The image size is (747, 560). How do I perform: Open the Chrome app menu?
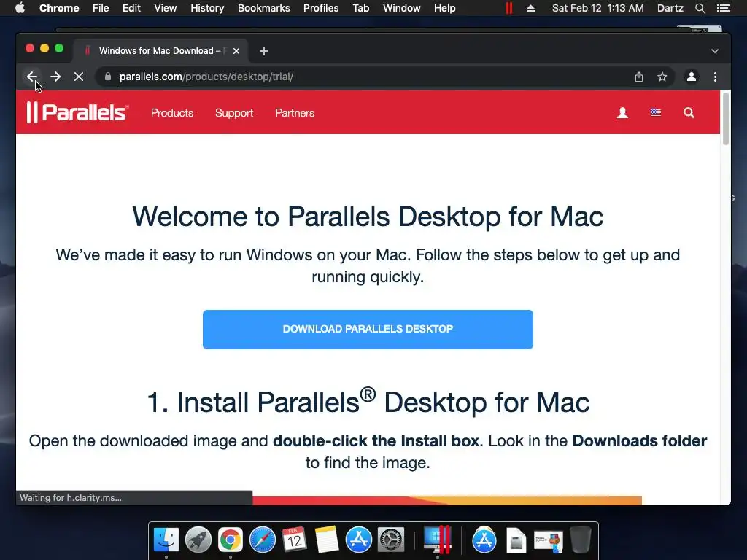(x=59, y=8)
